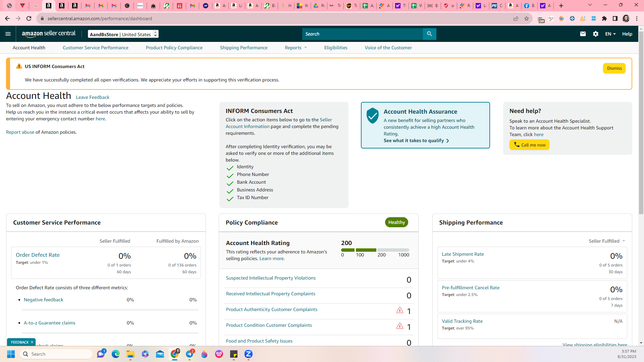Open A-to-z Guarantee claims link
Viewport: 644px width, 362px height.
coord(50,323)
